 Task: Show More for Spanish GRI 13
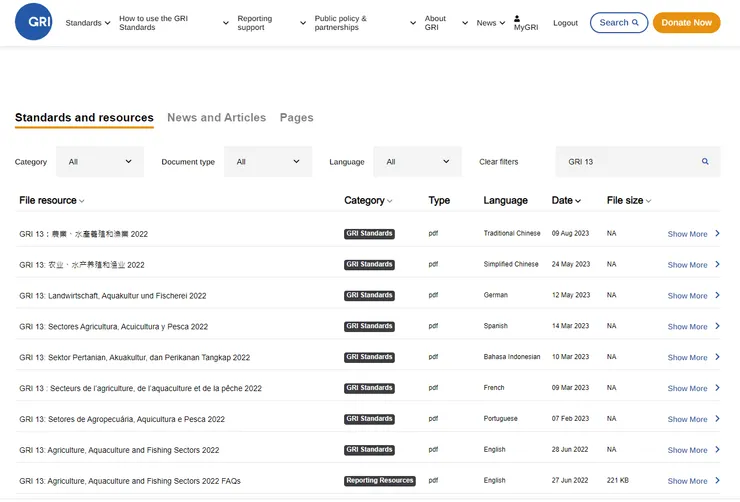[687, 327]
